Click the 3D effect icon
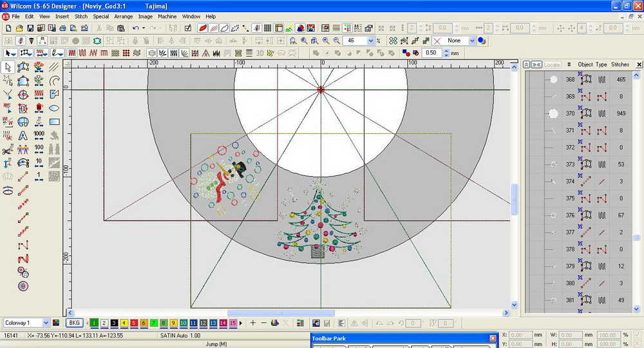The height and width of the screenshot is (348, 644). coord(260,53)
